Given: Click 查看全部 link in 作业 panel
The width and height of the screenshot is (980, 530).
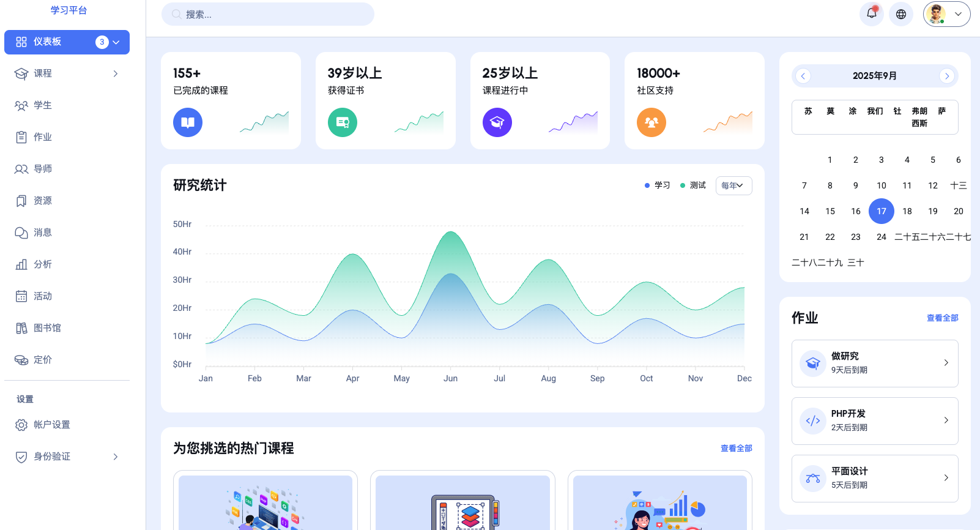Looking at the screenshot, I should point(942,318).
